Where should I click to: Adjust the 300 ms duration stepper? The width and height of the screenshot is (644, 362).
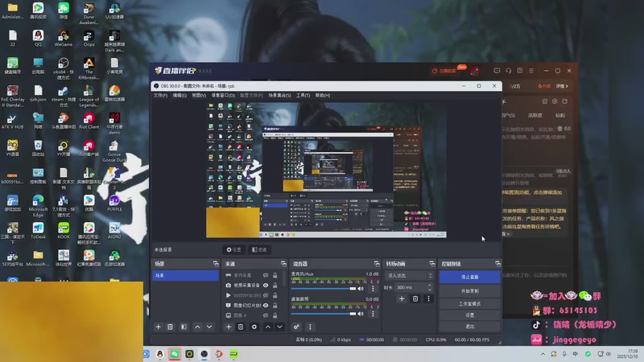tap(430, 287)
